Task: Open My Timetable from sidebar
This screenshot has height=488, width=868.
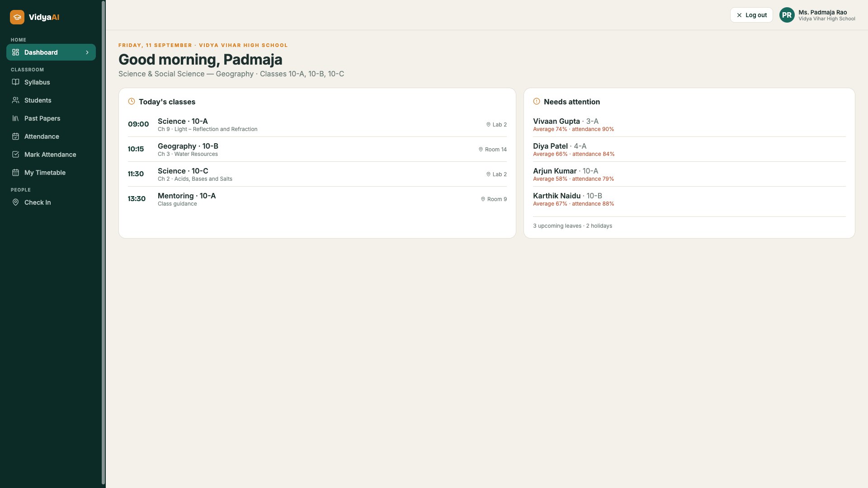Action: [51, 173]
